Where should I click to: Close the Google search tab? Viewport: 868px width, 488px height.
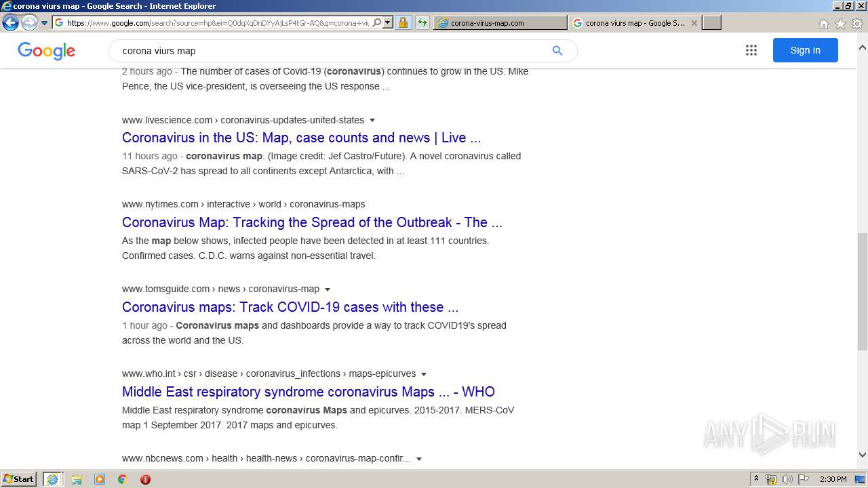pos(694,23)
